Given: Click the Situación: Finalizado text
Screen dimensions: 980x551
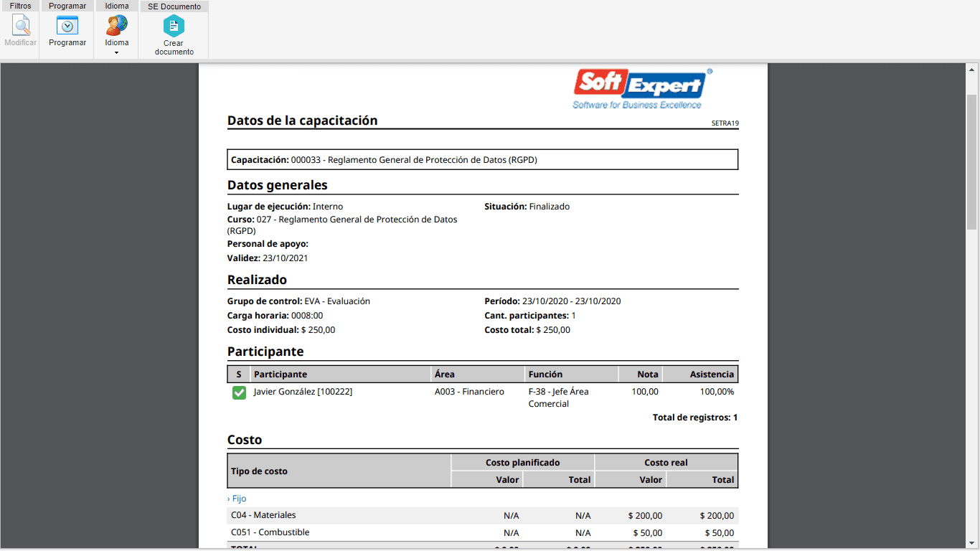Looking at the screenshot, I should tap(527, 207).
